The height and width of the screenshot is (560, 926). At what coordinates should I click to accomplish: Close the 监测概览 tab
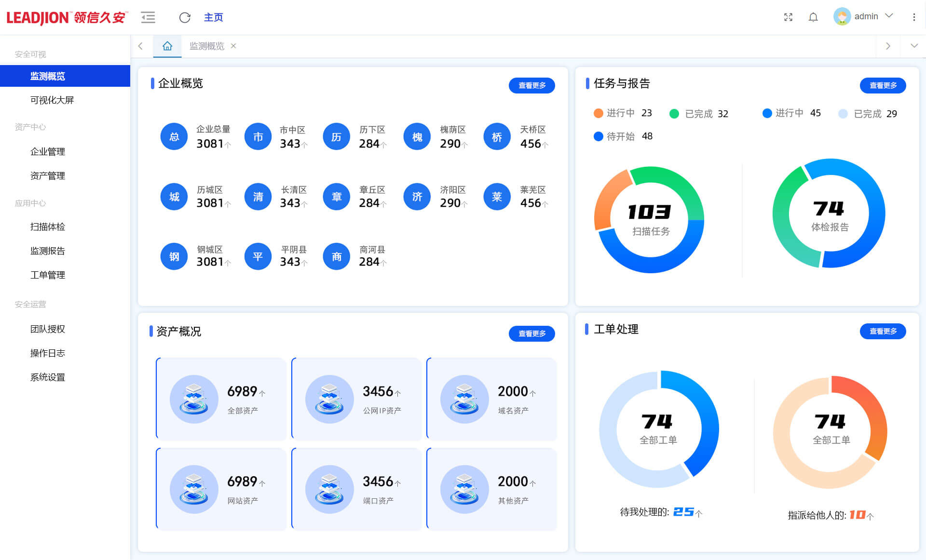click(x=233, y=46)
